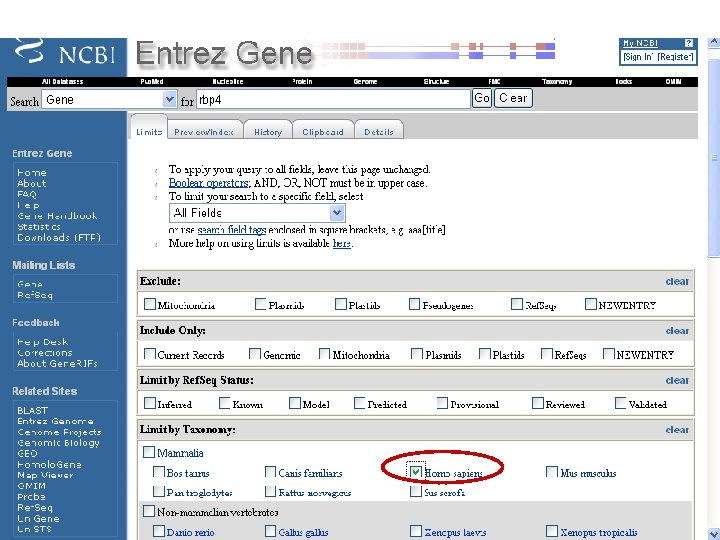Click the NCBI logo

click(64, 53)
